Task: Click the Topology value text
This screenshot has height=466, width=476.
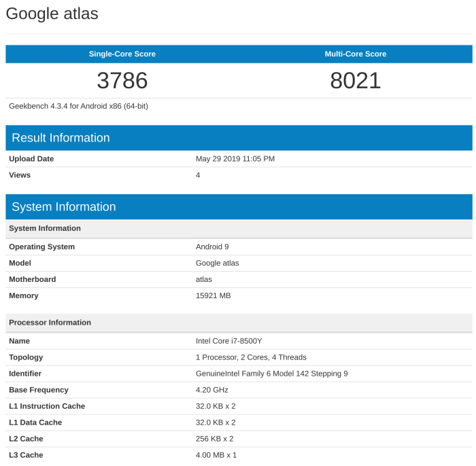Action: pyautogui.click(x=251, y=357)
